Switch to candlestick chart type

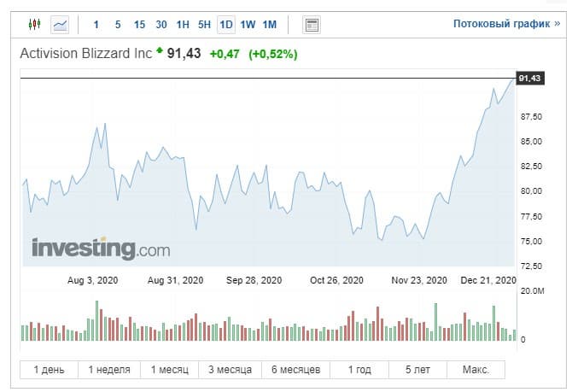[34, 25]
